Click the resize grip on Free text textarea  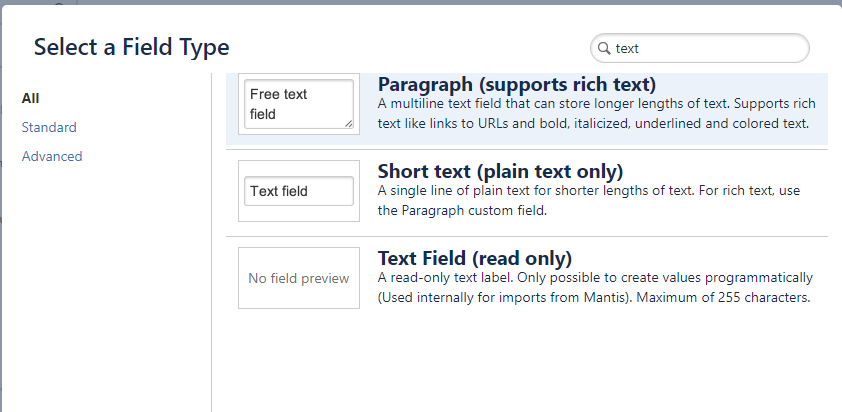(x=349, y=124)
